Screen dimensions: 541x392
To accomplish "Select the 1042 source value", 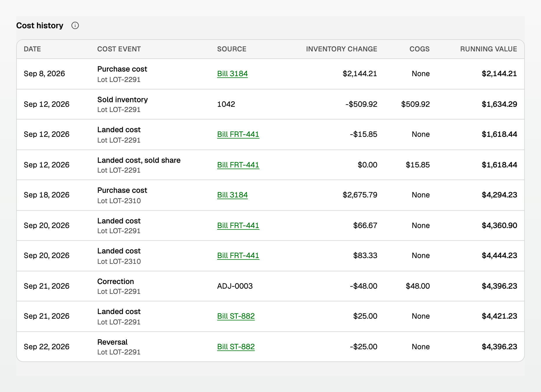I will tap(226, 104).
